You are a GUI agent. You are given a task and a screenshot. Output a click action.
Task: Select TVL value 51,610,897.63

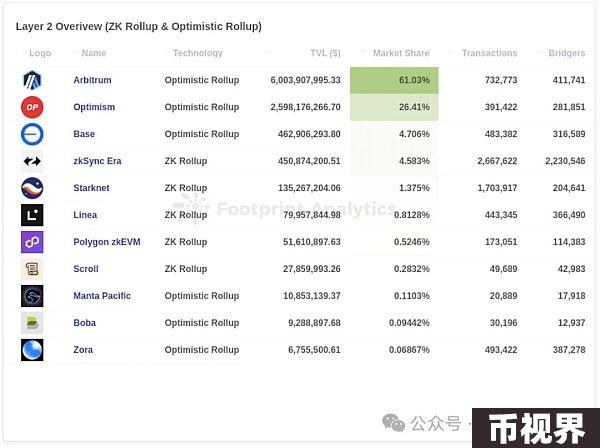coord(312,242)
